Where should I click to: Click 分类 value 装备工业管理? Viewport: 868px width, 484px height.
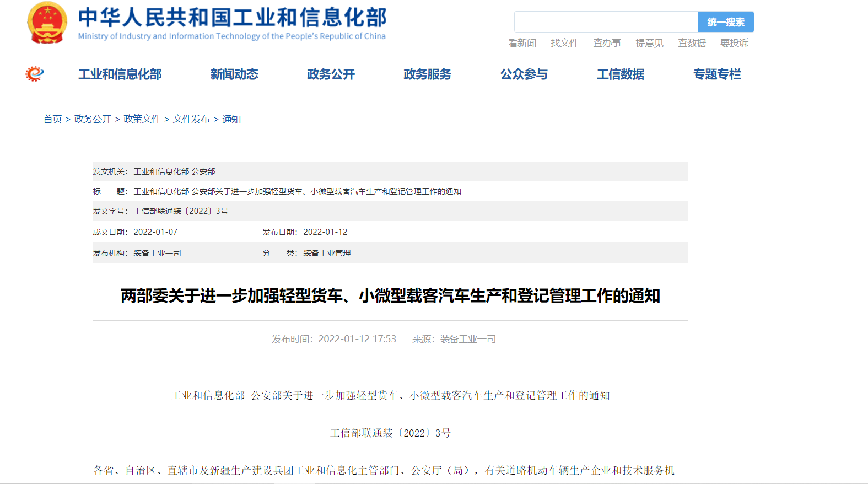pos(327,253)
